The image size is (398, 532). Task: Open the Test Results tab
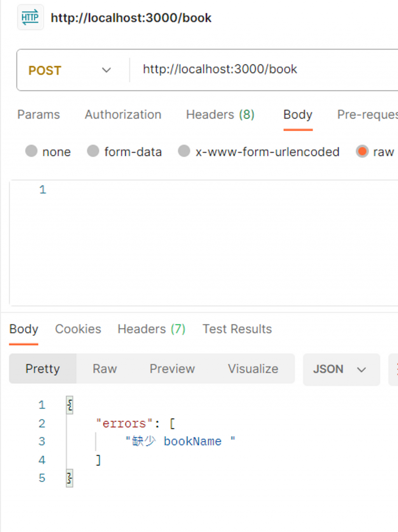click(x=237, y=329)
